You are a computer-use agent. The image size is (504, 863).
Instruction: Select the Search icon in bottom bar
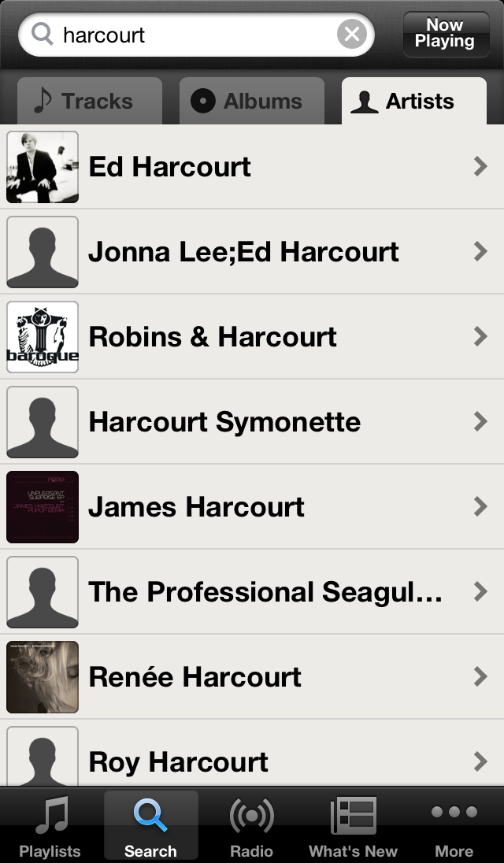coord(150,817)
